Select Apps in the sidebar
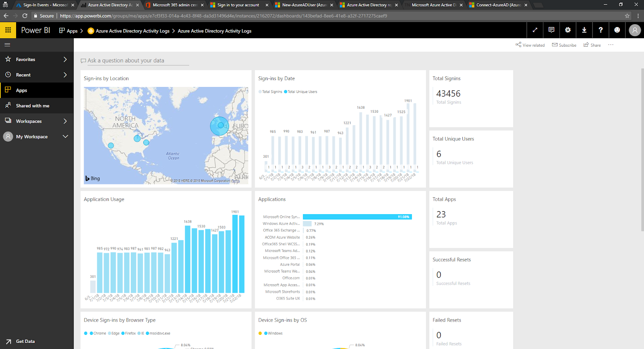 click(x=37, y=90)
